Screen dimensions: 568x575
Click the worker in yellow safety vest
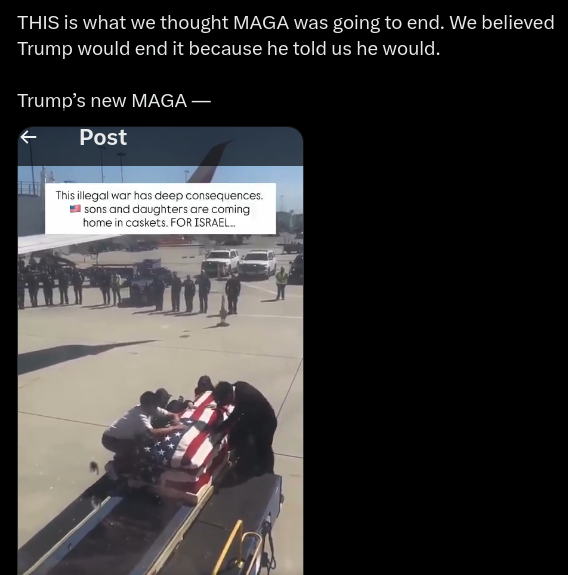click(282, 283)
